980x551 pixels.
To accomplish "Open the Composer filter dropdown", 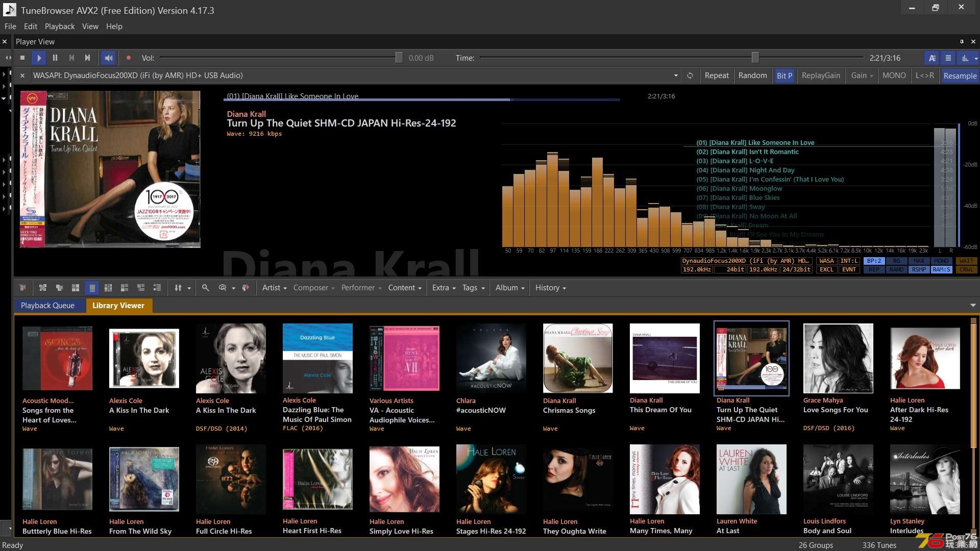I will [x=314, y=288].
